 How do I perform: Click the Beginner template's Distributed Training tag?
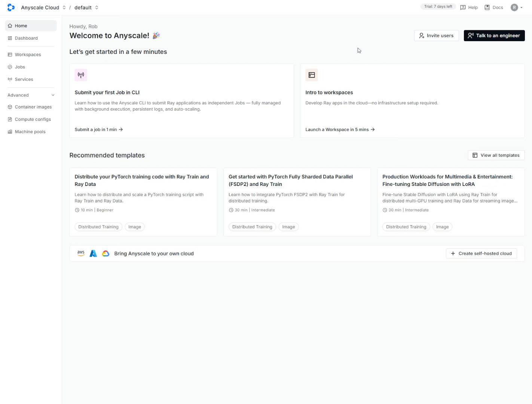click(98, 227)
